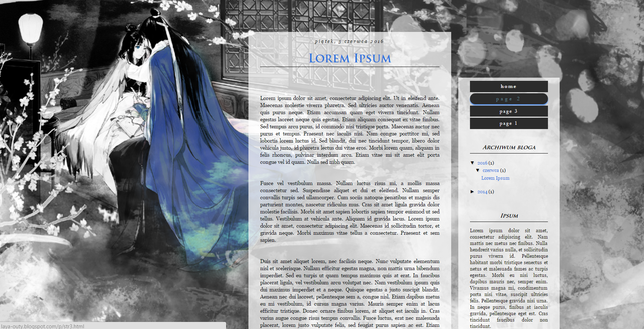Viewport: 644px width, 329px height.
Task: Collapse the czerwca month triangle
Action: pos(478,170)
